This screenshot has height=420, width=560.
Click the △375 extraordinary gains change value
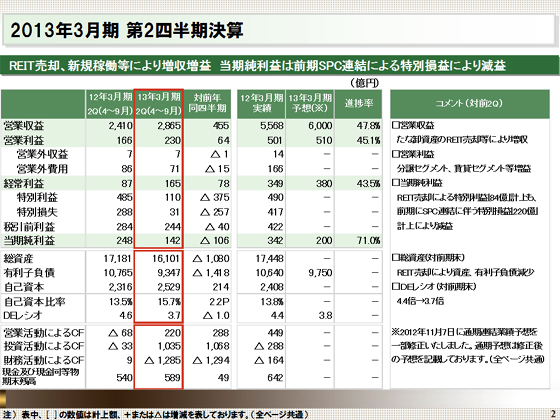(214, 198)
